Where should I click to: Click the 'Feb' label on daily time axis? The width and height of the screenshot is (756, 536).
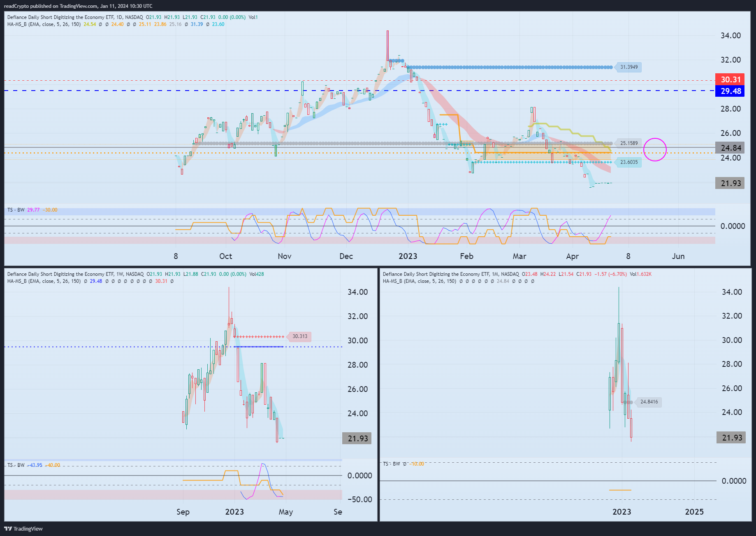click(x=467, y=256)
